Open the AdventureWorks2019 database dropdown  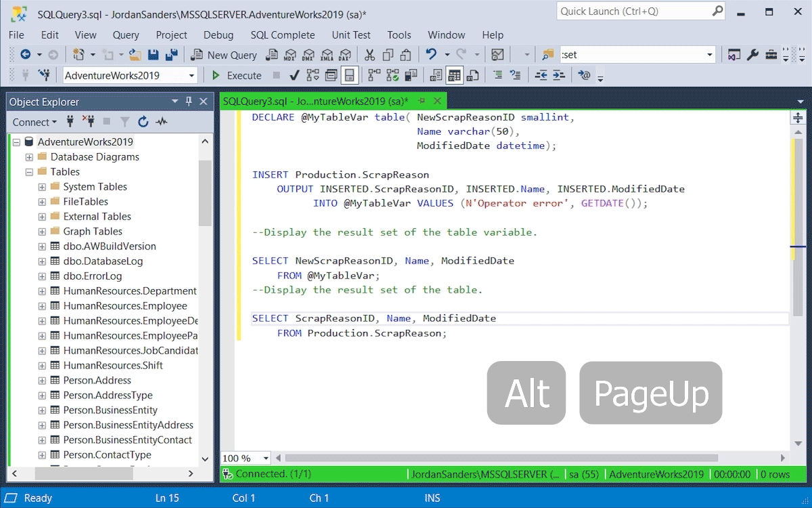192,75
